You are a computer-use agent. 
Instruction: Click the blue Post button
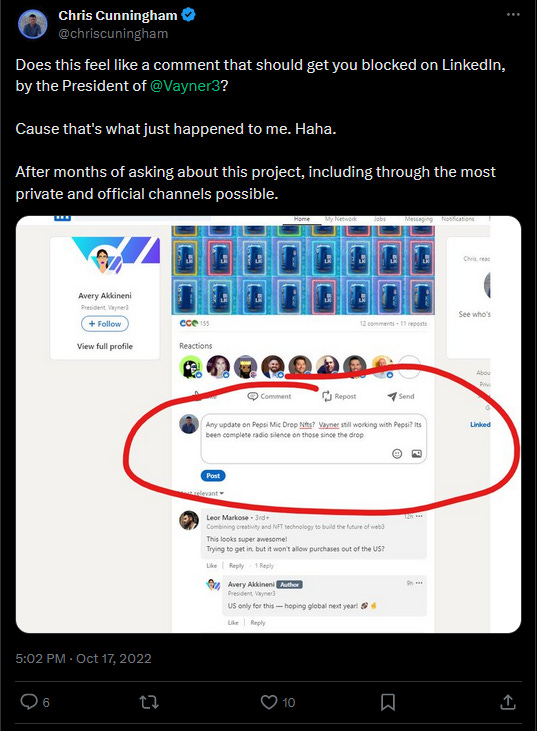coord(213,476)
